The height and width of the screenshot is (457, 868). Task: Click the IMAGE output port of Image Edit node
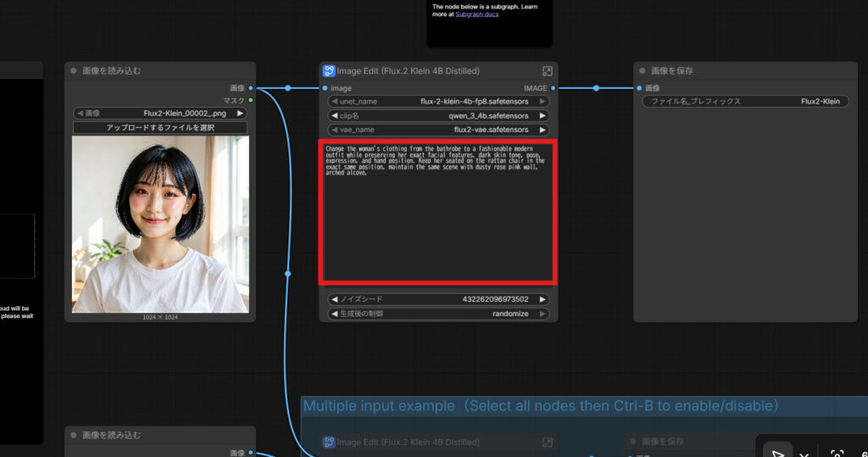[x=553, y=87]
